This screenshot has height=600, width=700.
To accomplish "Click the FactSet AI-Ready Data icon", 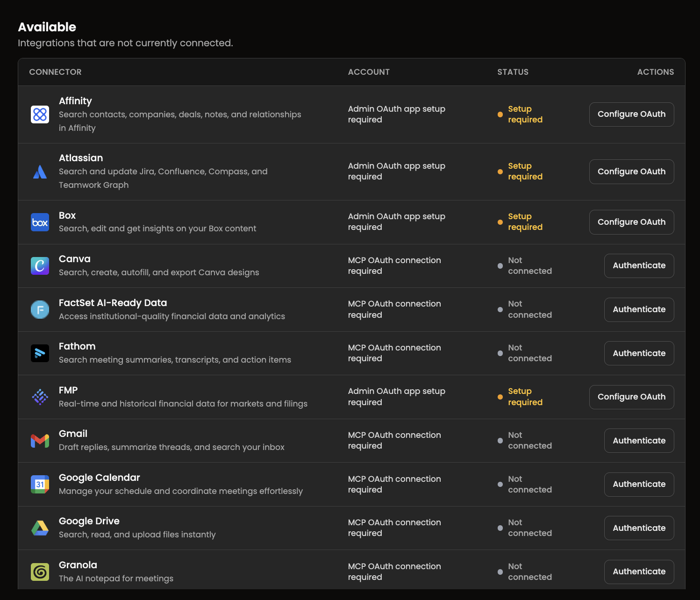I will click(40, 309).
